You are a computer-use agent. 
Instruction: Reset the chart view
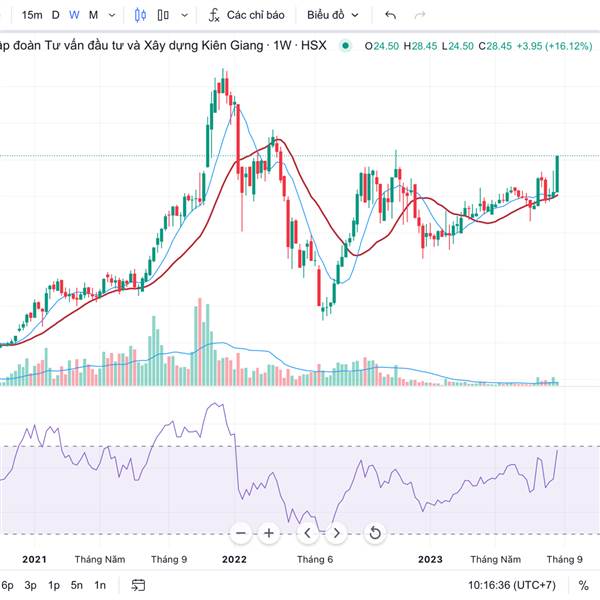[375, 533]
